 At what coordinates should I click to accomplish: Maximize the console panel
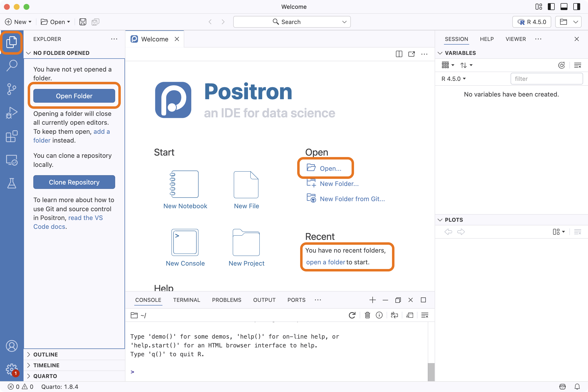click(x=423, y=300)
